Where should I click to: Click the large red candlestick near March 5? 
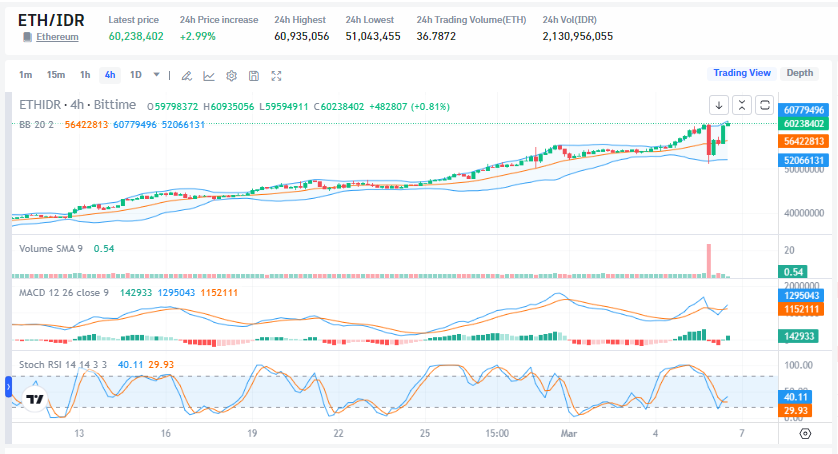(709, 140)
